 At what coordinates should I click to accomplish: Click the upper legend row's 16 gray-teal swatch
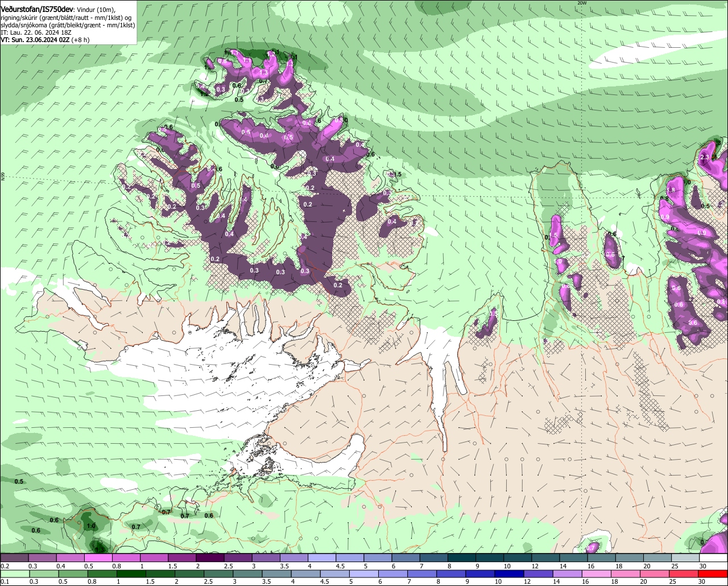tap(602, 558)
